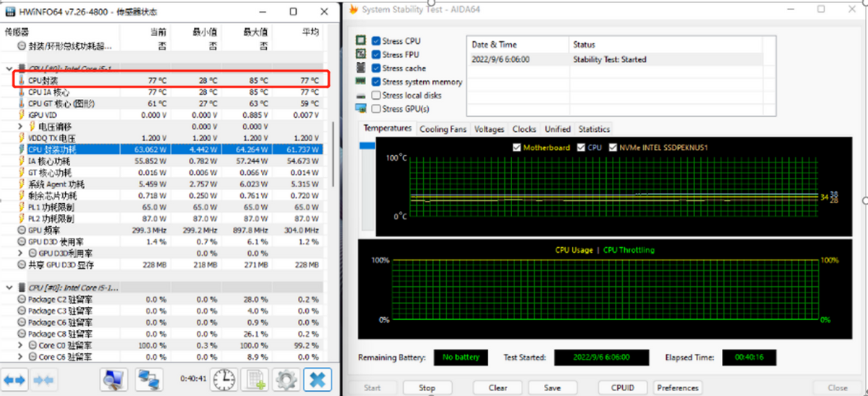Click the clock icon beside GPU 频率
868x396 pixels.
click(x=22, y=230)
